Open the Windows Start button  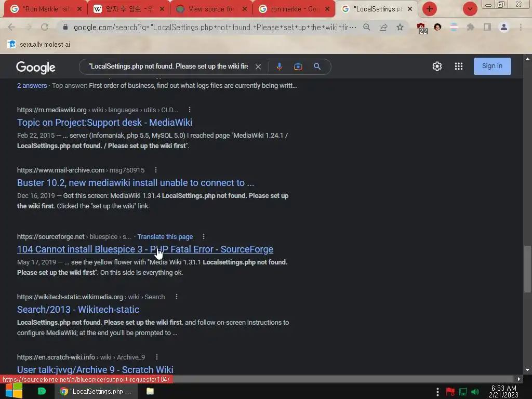coord(14,391)
